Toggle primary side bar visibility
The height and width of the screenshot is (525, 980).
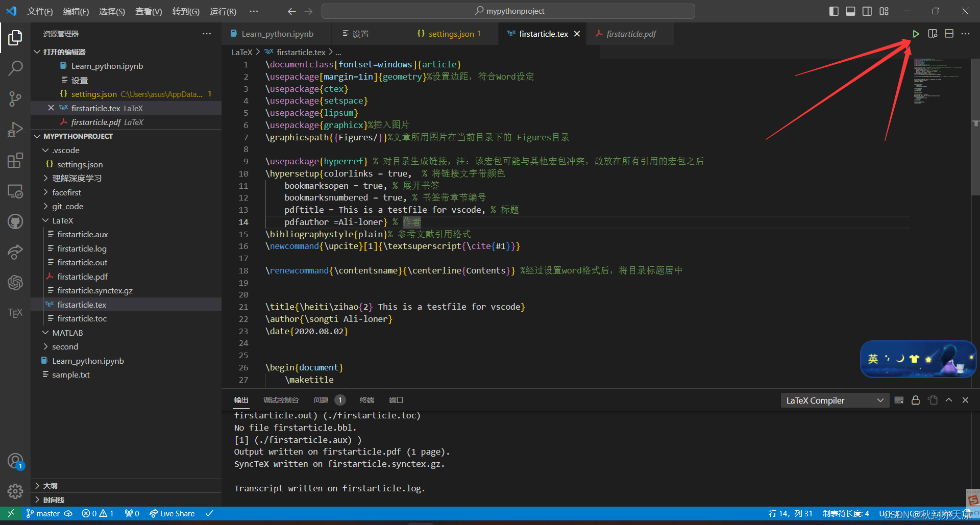(x=834, y=11)
